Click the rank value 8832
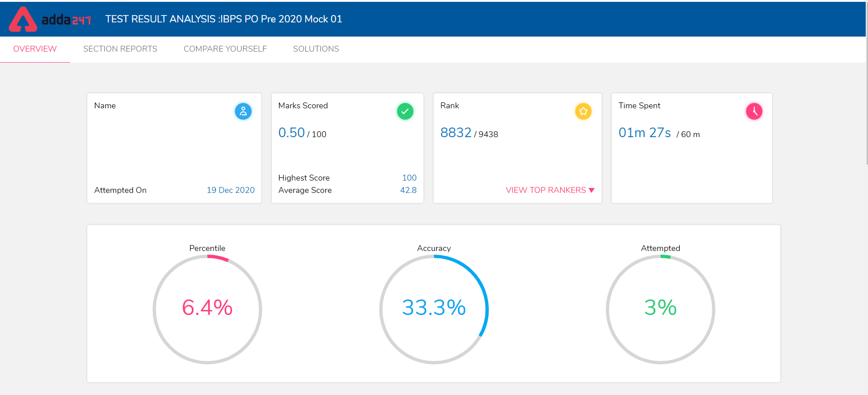The width and height of the screenshot is (868, 395). (455, 133)
